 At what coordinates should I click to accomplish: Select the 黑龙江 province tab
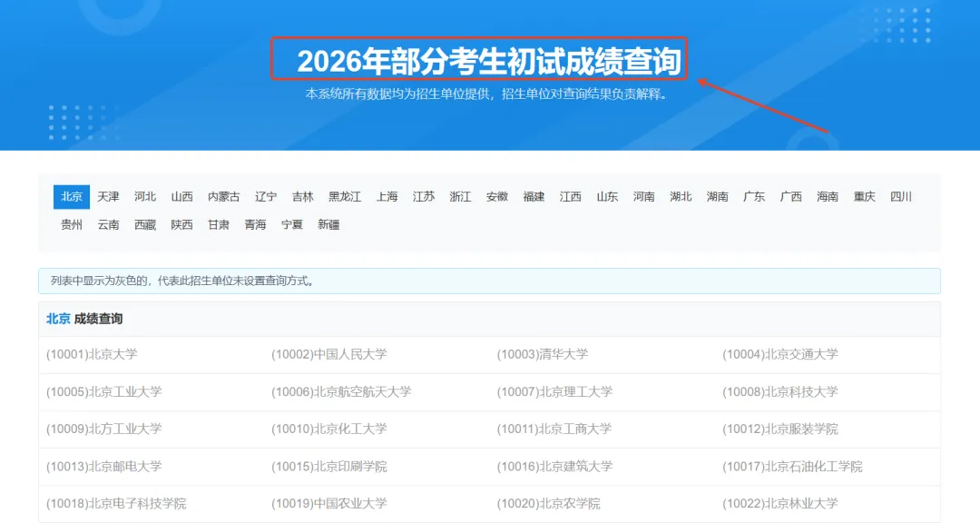pyautogui.click(x=345, y=196)
